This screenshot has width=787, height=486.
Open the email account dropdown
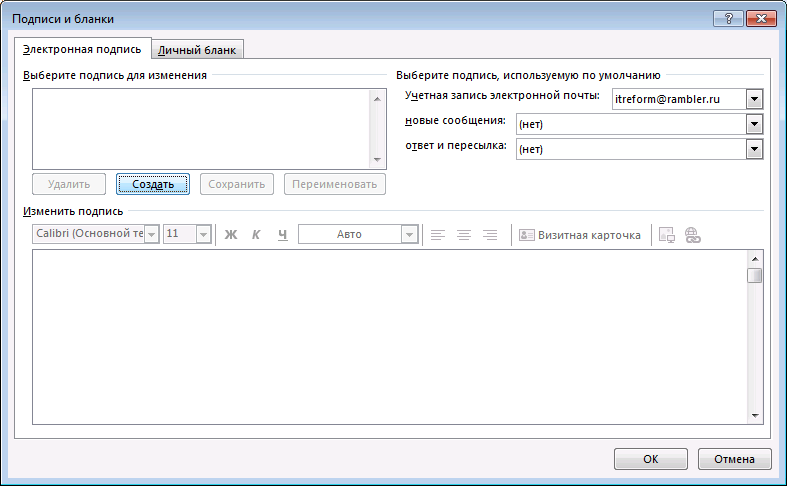coord(754,99)
